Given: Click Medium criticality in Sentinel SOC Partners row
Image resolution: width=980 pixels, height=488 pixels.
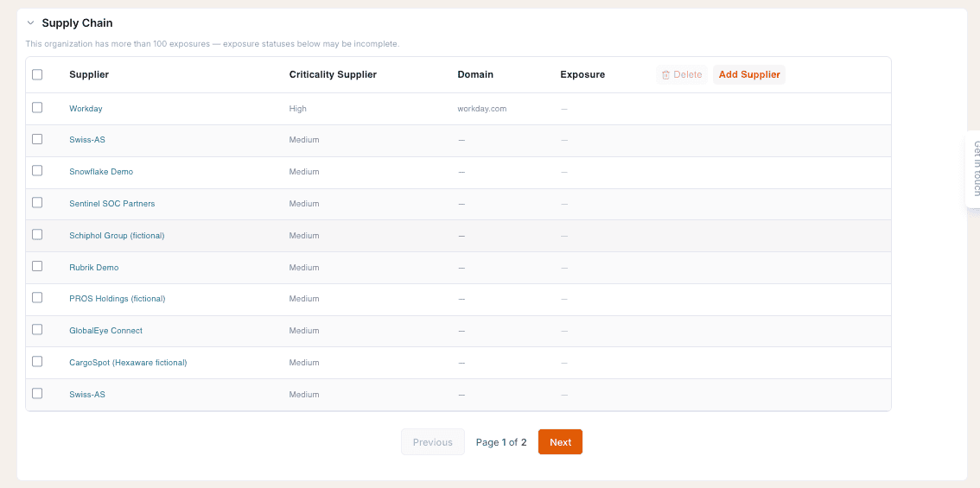Looking at the screenshot, I should click(303, 204).
